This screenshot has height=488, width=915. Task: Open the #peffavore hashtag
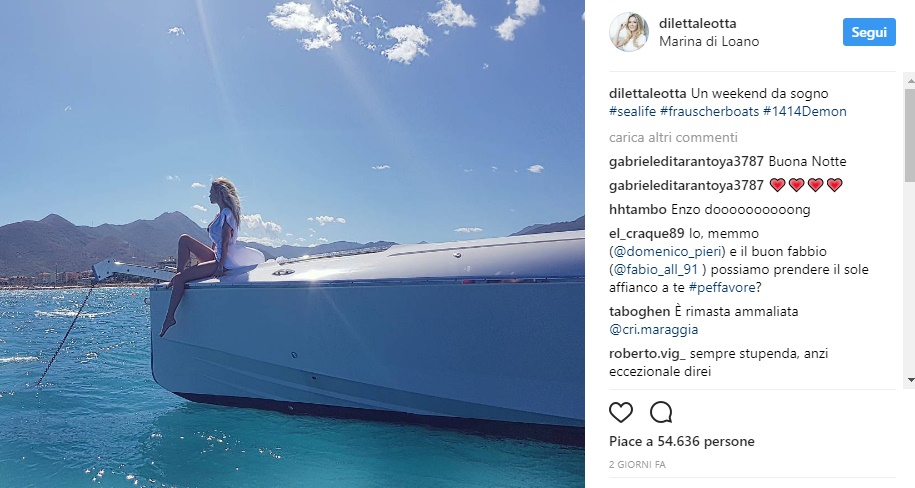[x=722, y=288]
